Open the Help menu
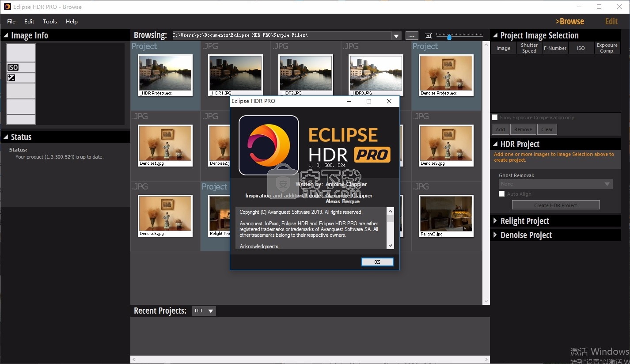630x364 pixels. pyautogui.click(x=72, y=21)
